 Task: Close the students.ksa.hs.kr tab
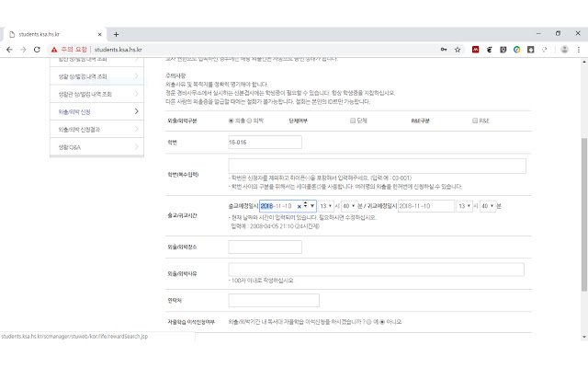pyautogui.click(x=100, y=34)
